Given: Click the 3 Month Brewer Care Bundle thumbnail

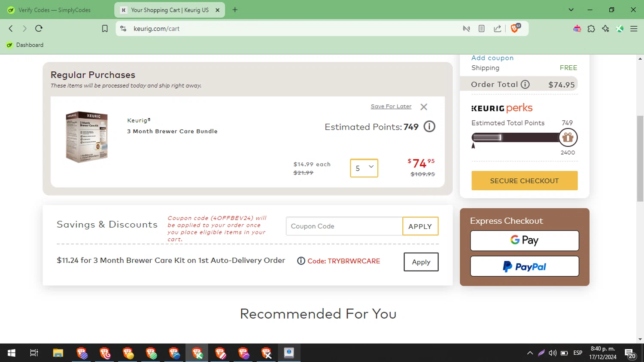Looking at the screenshot, I should pyautogui.click(x=86, y=137).
